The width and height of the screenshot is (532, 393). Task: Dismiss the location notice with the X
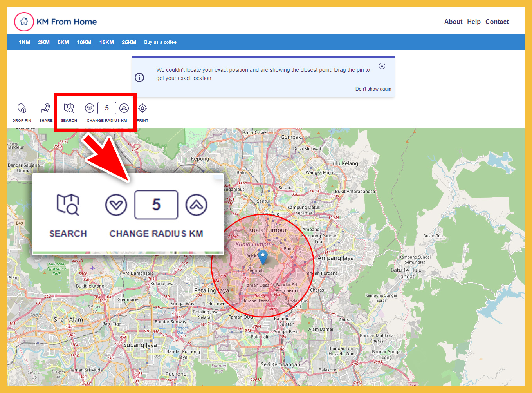382,66
